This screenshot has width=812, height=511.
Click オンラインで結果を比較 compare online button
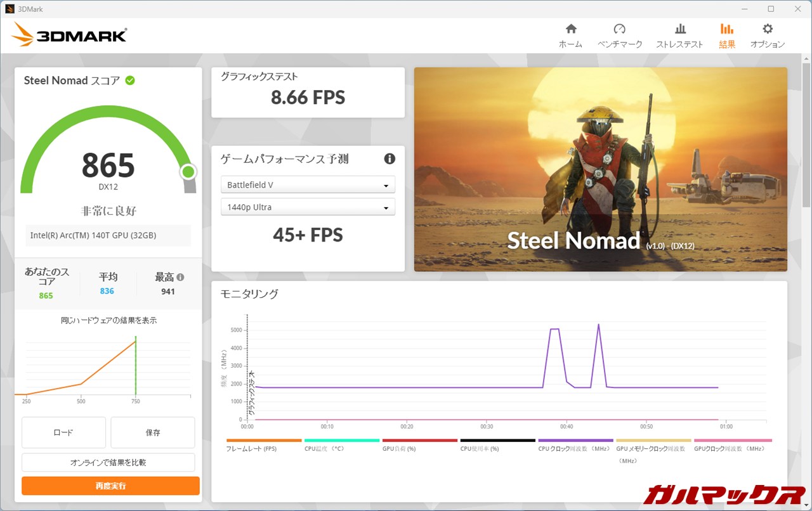pyautogui.click(x=108, y=462)
